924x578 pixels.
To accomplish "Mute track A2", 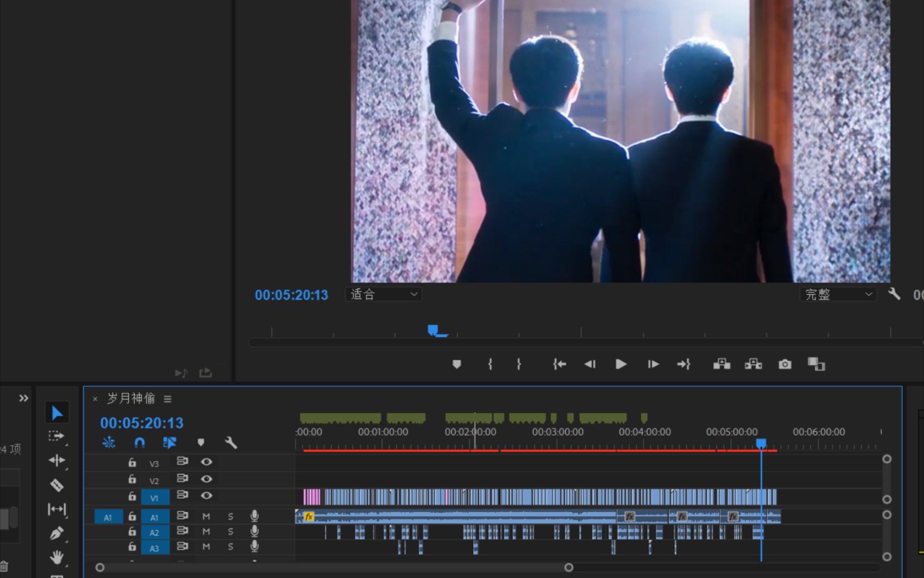I will pyautogui.click(x=206, y=531).
